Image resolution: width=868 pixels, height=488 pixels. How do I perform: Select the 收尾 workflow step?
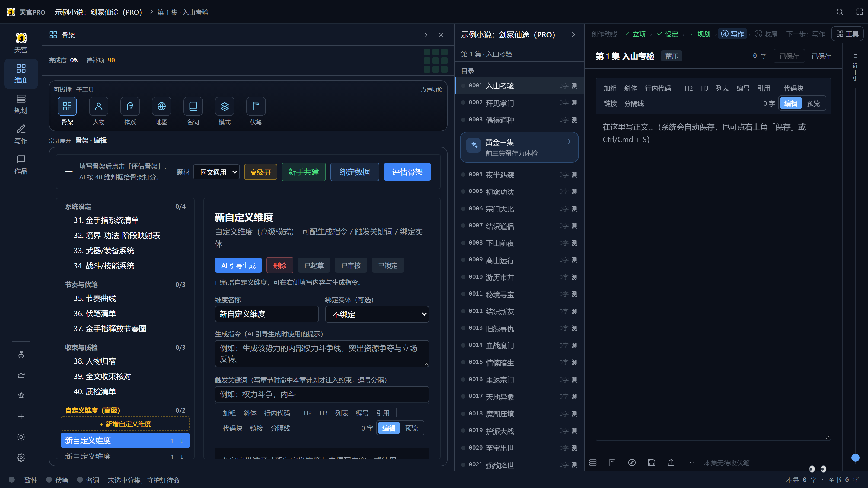766,34
